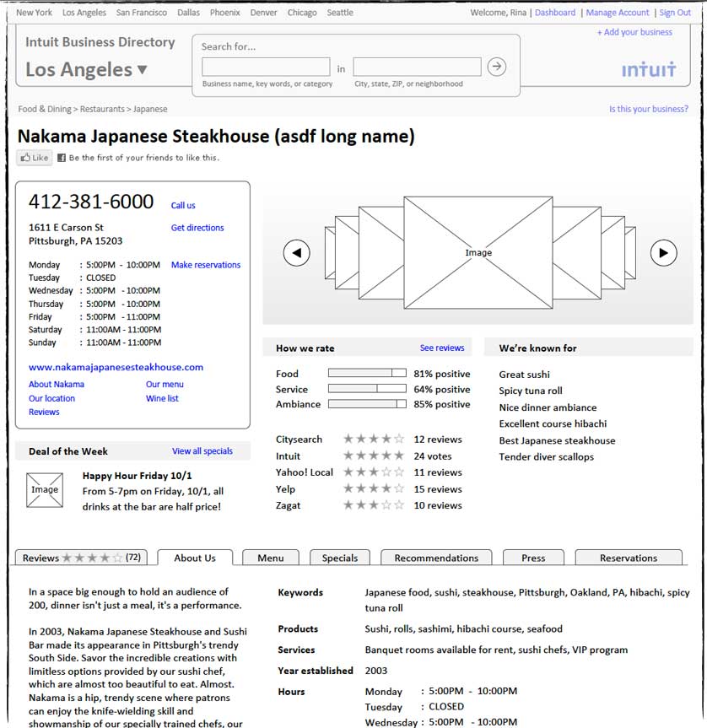The image size is (707, 728).
Task: Click Get directions link
Action: click(x=197, y=228)
